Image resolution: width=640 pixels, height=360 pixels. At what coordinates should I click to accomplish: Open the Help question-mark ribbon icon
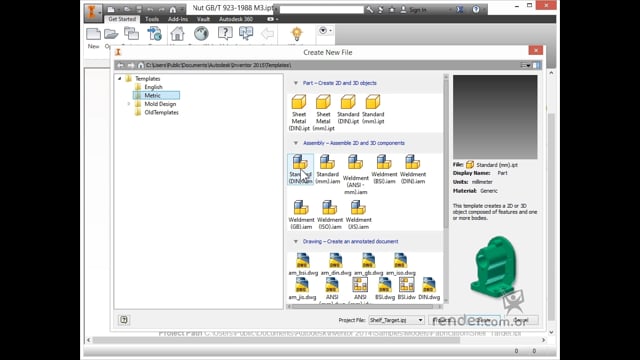pos(225,34)
